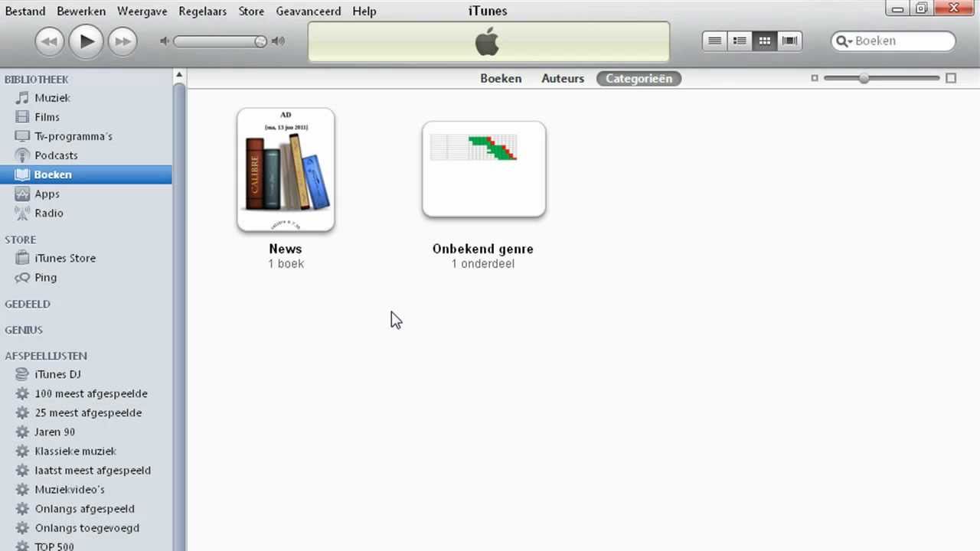This screenshot has height=551, width=980.
Task: Open the Regelaars menu
Action: tap(203, 11)
